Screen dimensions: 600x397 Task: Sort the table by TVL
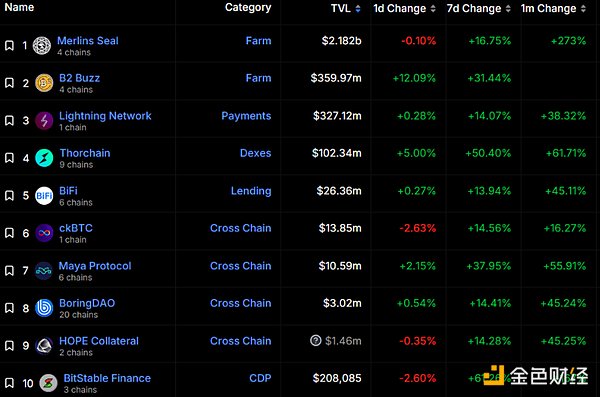346,8
